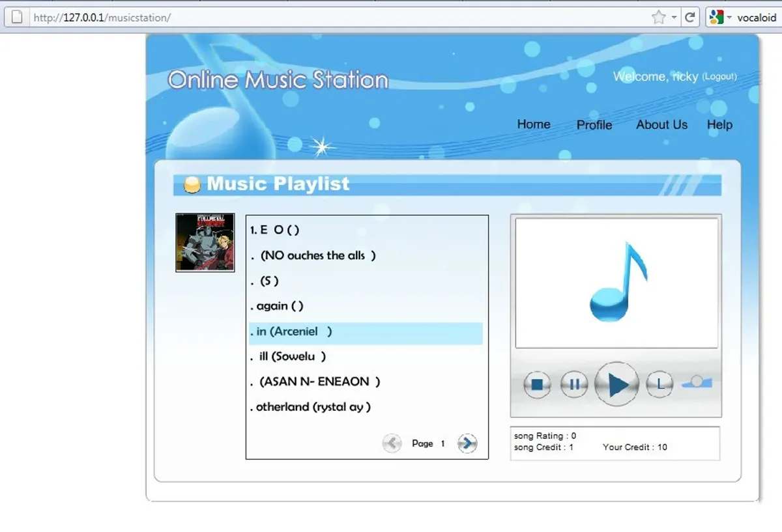Adjust the player volume slider
The height and width of the screenshot is (532, 782).
tap(697, 382)
